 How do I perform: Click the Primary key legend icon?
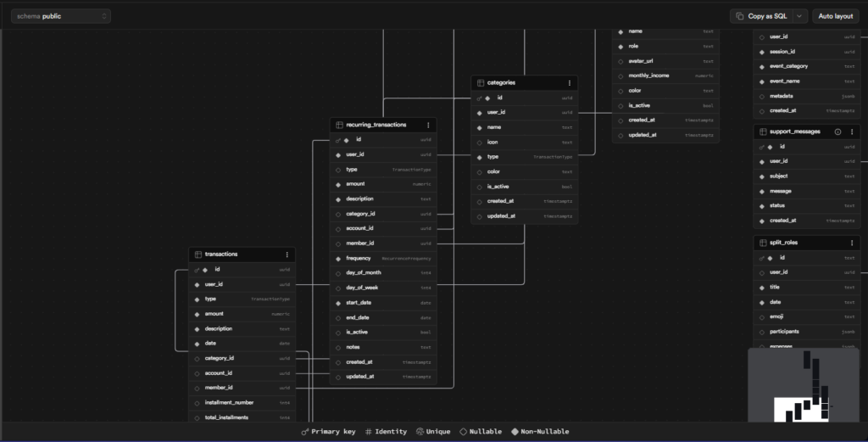tap(304, 432)
